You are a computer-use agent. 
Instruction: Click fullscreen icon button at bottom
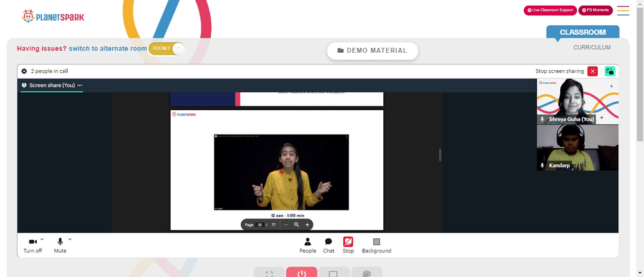269,272
